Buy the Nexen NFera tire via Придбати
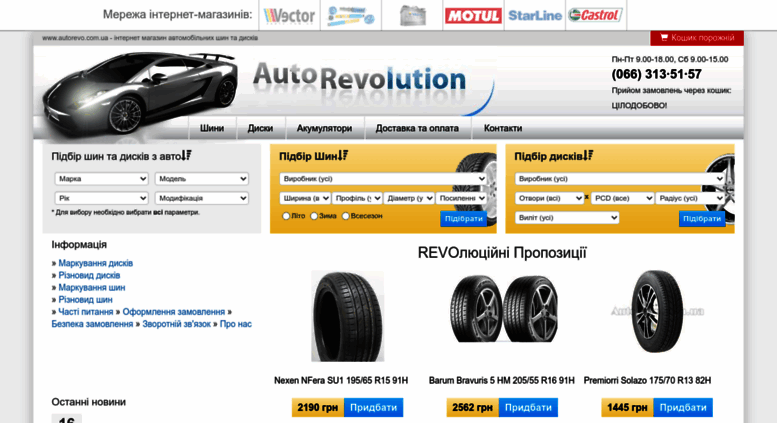This screenshot has width=777, height=423. tap(373, 408)
